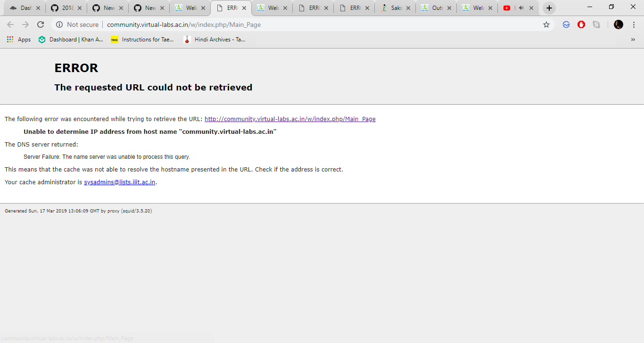Click 'Unable to determine IP address' line

coord(150,132)
